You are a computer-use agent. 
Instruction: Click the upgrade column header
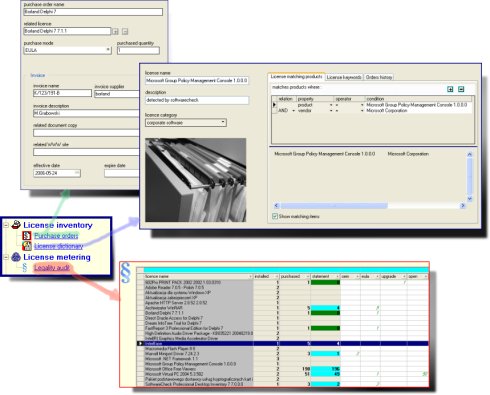click(x=393, y=277)
